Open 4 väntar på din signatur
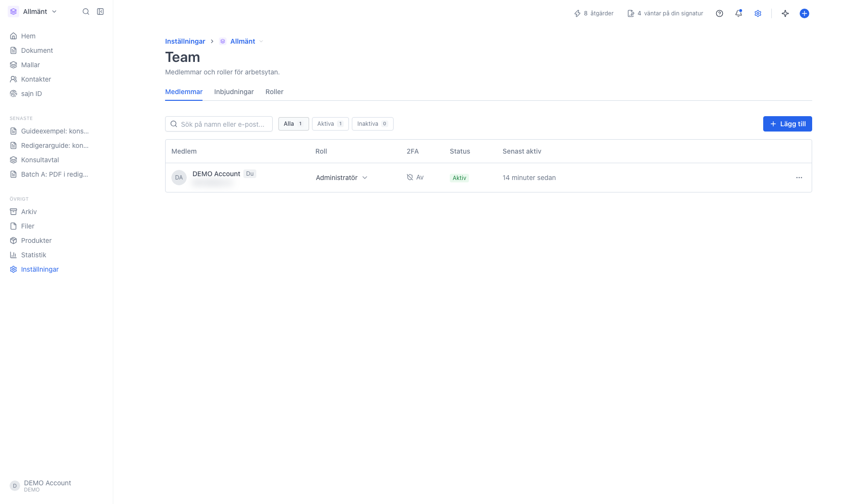This screenshot has width=864, height=504. point(665,13)
